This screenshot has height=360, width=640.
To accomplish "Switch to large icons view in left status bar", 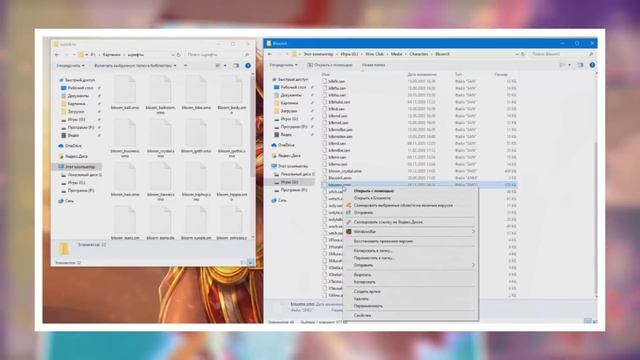I will [x=251, y=262].
